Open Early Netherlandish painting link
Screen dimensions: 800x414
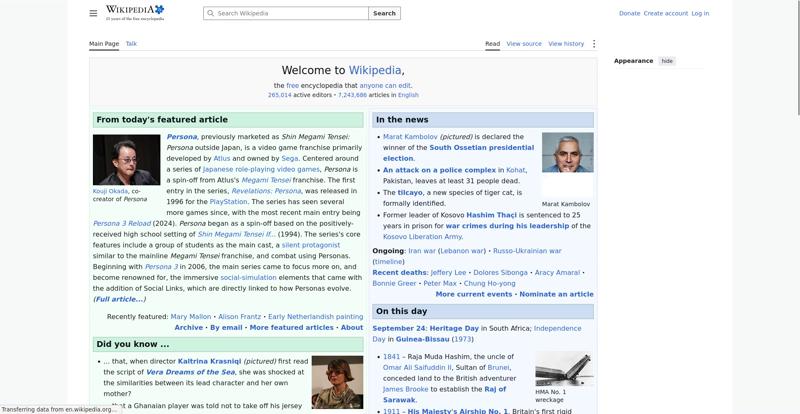pyautogui.click(x=315, y=316)
